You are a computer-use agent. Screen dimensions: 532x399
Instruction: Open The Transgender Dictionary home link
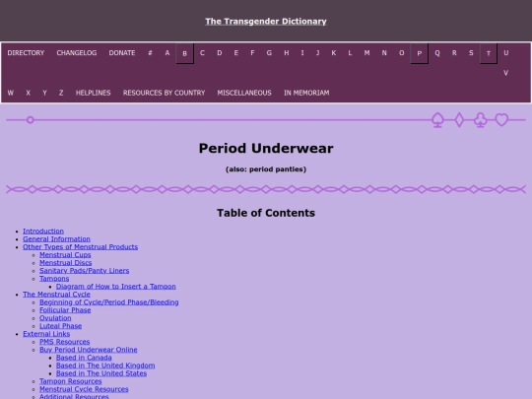266,21
